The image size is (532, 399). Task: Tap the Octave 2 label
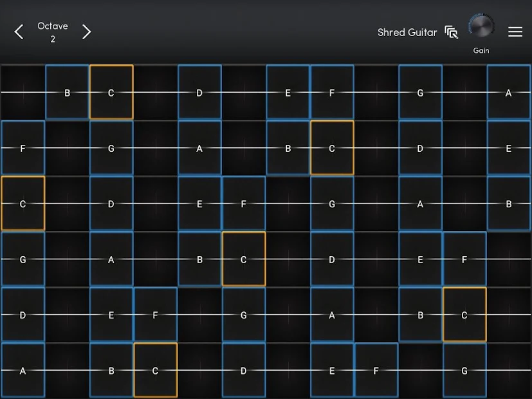pos(53,32)
